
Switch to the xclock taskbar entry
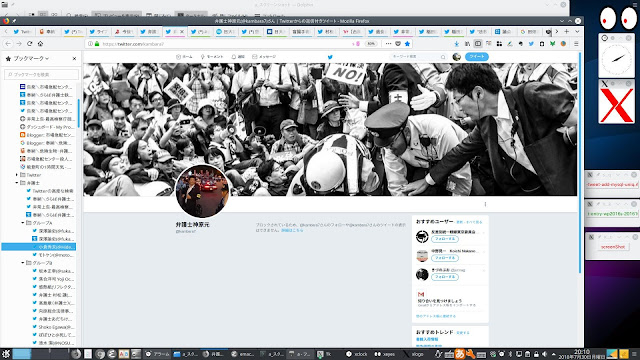click(x=357, y=354)
